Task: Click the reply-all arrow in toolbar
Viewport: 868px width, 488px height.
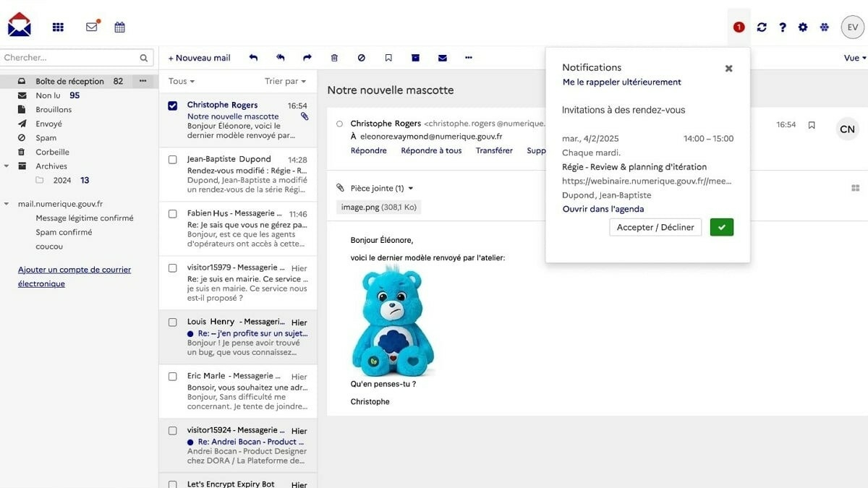Action: click(x=280, y=58)
